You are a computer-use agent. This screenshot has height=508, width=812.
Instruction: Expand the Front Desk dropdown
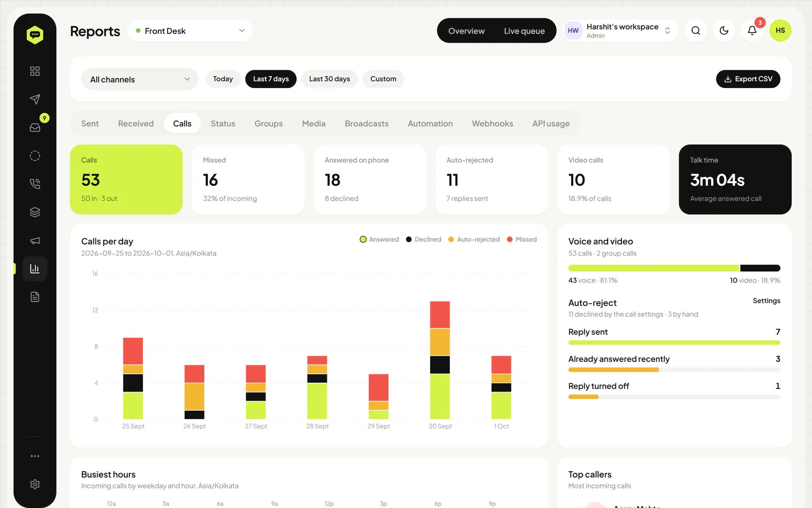(x=190, y=30)
